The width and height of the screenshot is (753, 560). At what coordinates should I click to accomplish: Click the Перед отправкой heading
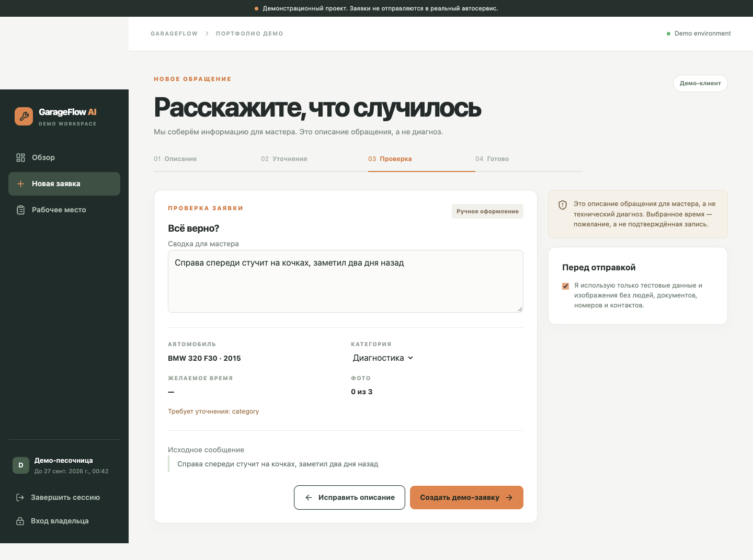[x=599, y=267]
